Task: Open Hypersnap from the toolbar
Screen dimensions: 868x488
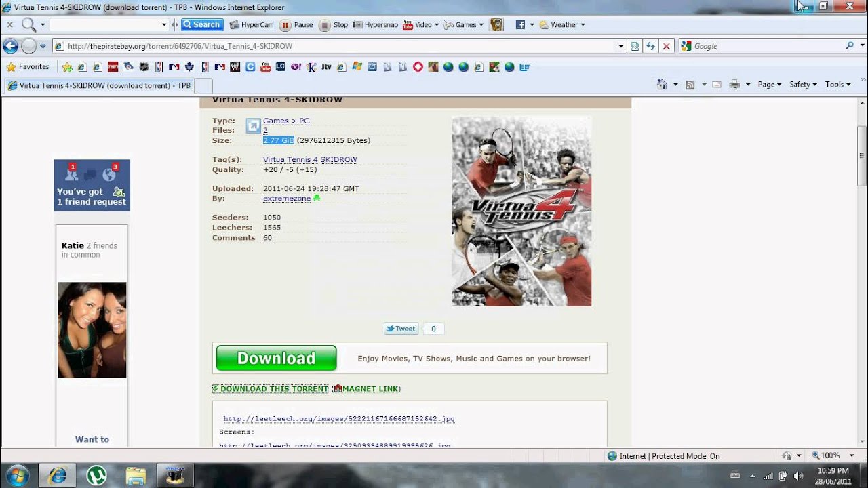Action: tap(375, 25)
